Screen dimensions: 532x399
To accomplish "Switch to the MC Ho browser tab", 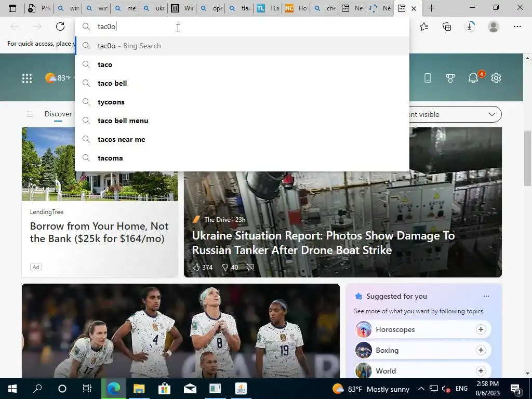I will 297,8.
